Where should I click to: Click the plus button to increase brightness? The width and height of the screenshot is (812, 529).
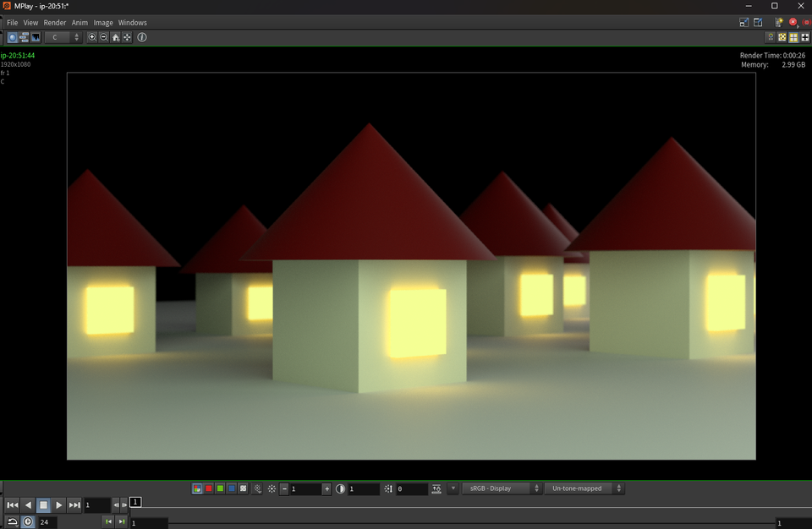click(x=327, y=488)
